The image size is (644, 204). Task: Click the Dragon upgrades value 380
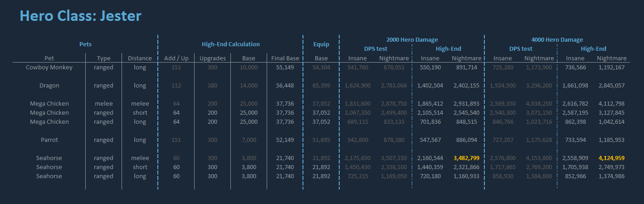[212, 86]
